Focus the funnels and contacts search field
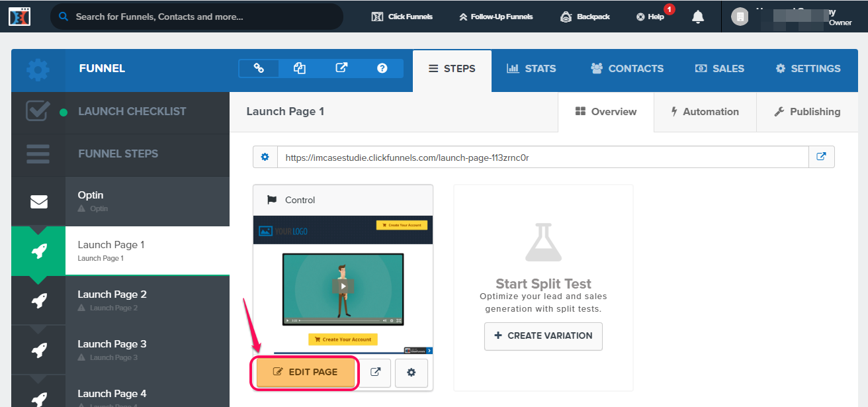 (x=197, y=17)
